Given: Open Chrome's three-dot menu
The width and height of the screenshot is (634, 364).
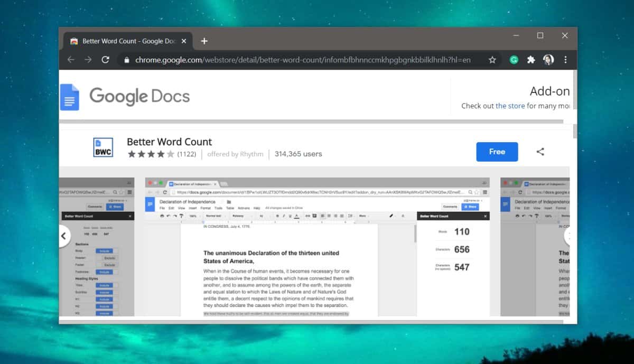Looking at the screenshot, I should click(x=565, y=60).
